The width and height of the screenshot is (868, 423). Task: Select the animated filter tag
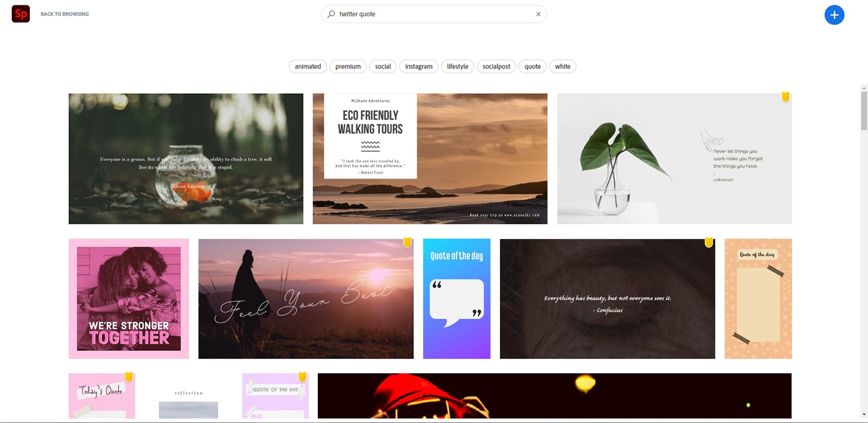point(308,67)
